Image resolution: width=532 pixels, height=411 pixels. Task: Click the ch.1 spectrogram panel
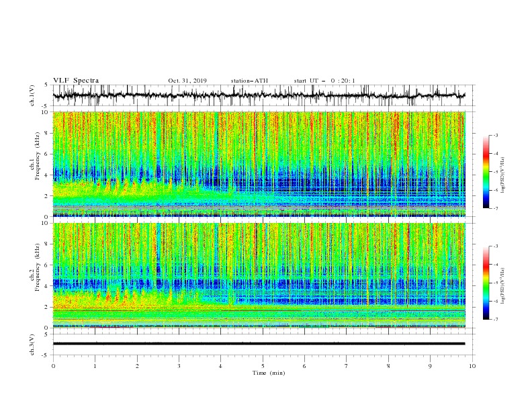[259, 164]
